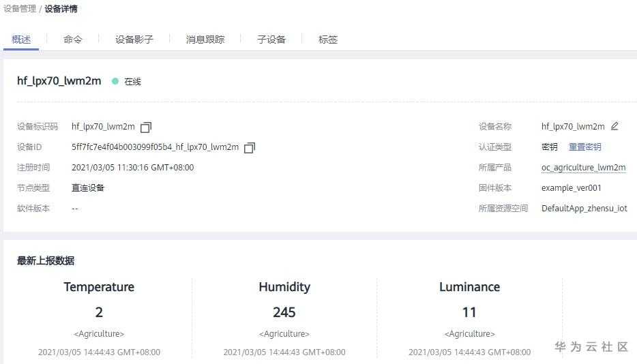Click the pencil icon to edit 设备名称
This screenshot has width=637, height=364.
pyautogui.click(x=614, y=126)
